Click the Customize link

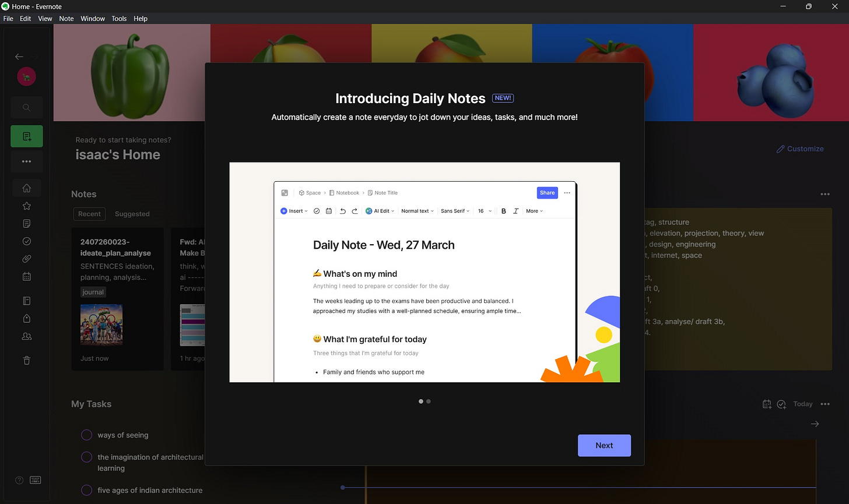[800, 149]
